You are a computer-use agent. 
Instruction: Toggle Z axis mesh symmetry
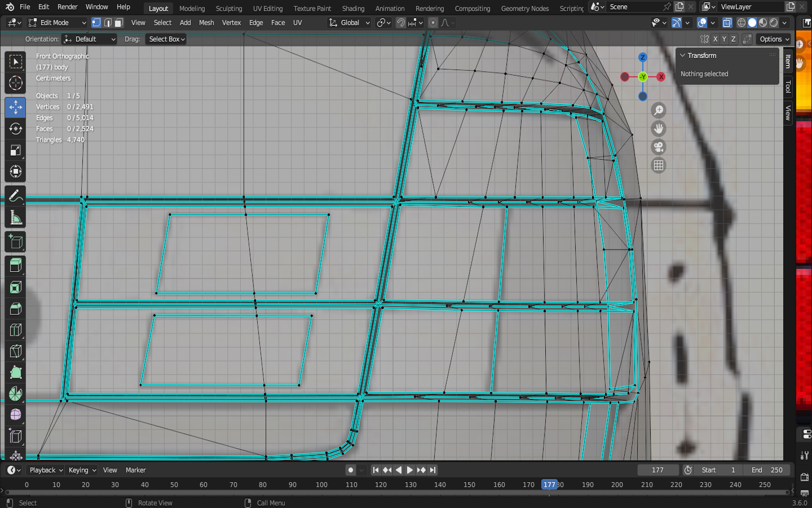pos(733,39)
